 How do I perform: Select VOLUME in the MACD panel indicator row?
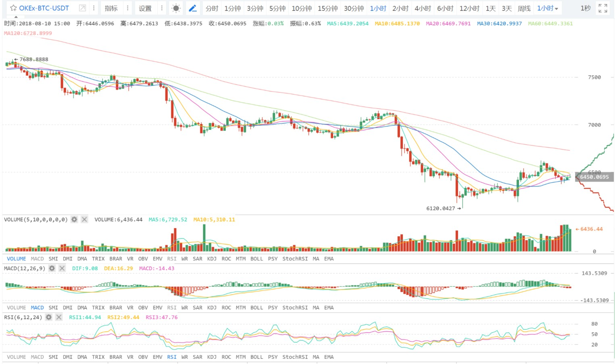[16, 308]
